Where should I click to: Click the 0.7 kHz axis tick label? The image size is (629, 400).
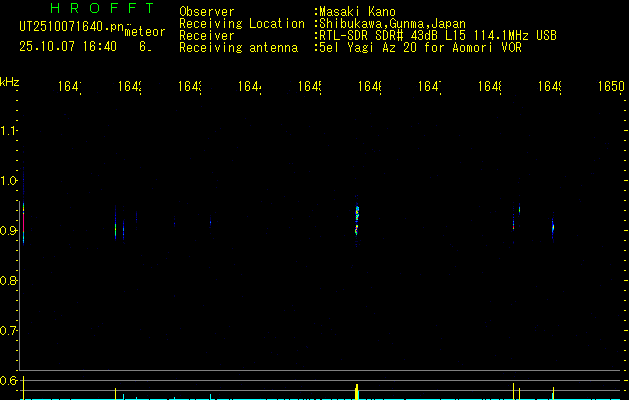click(8, 330)
